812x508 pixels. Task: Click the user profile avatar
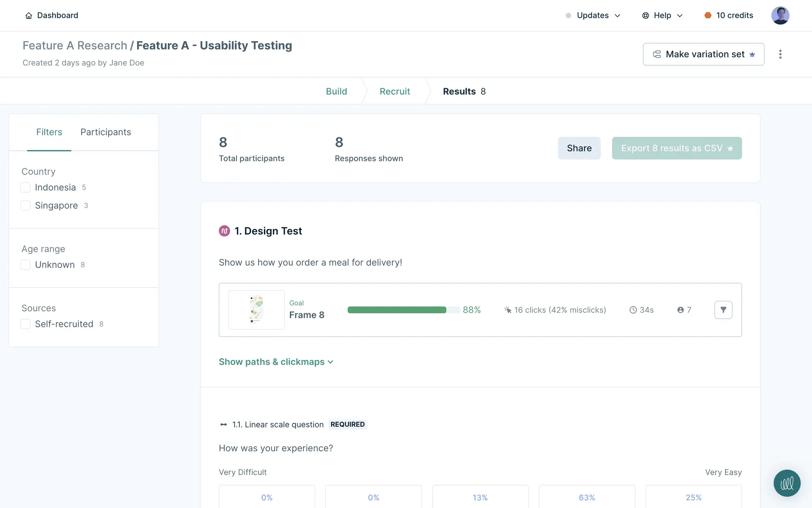click(780, 16)
